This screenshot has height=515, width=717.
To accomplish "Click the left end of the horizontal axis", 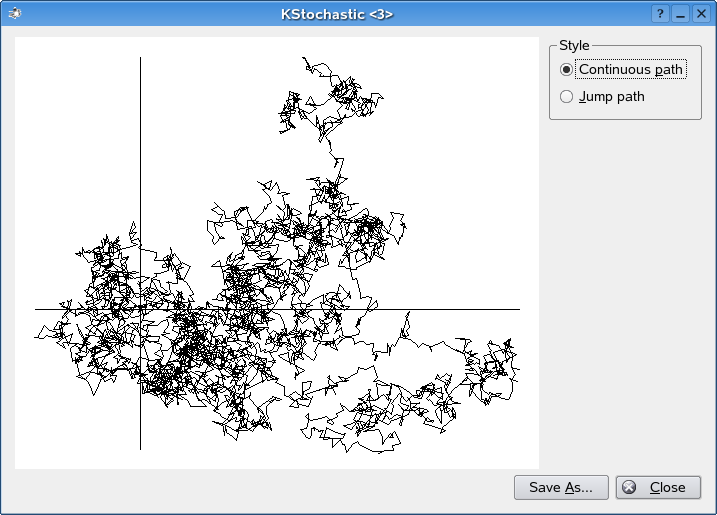I will (x=37, y=309).
